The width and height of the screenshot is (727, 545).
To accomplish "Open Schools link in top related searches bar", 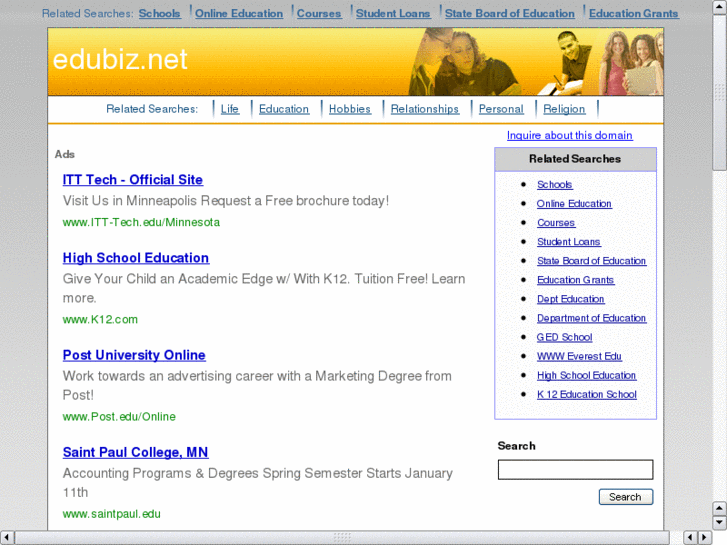I will [159, 13].
